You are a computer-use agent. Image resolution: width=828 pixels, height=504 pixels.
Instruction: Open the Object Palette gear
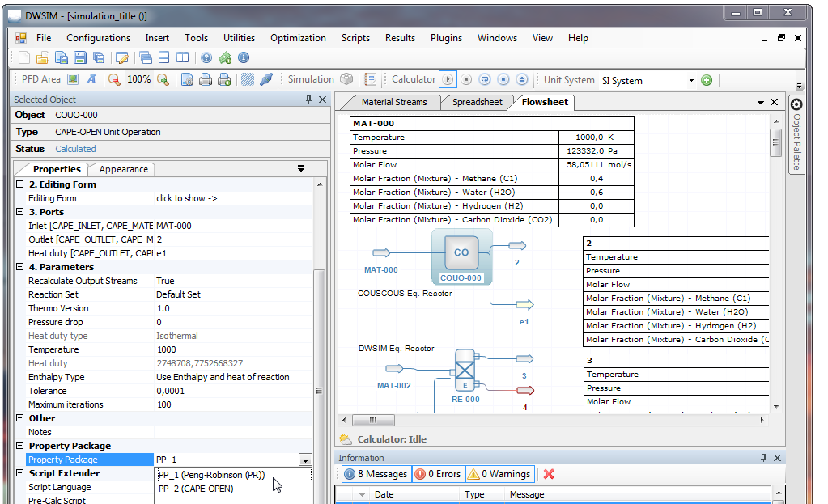(x=796, y=104)
